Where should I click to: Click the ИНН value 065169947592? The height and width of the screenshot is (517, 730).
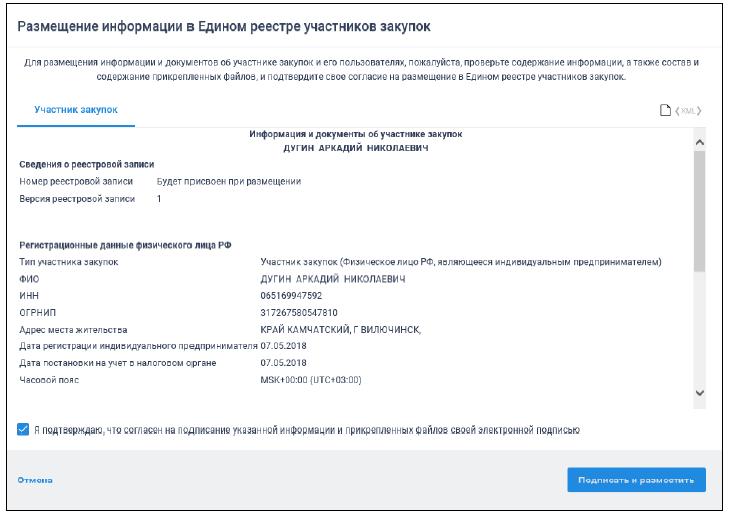291,296
